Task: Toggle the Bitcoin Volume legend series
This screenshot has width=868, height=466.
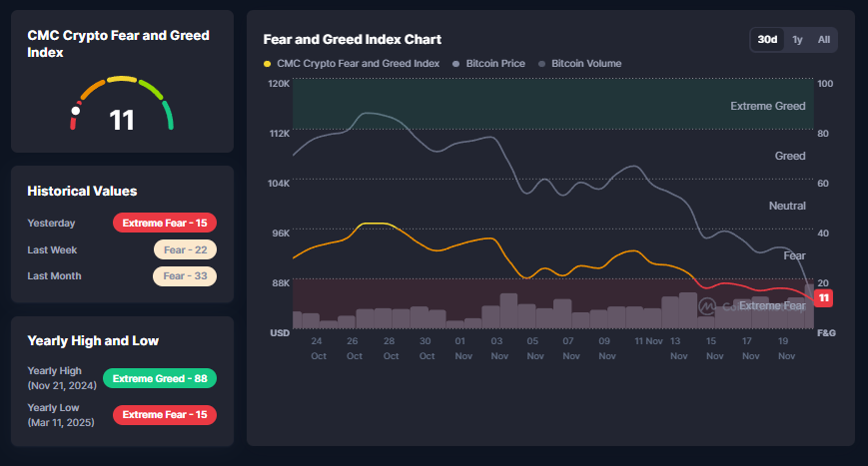Action: 579,64
